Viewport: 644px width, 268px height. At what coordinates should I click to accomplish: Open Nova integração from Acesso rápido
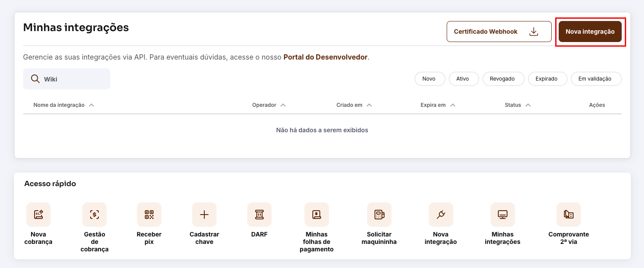point(441,215)
